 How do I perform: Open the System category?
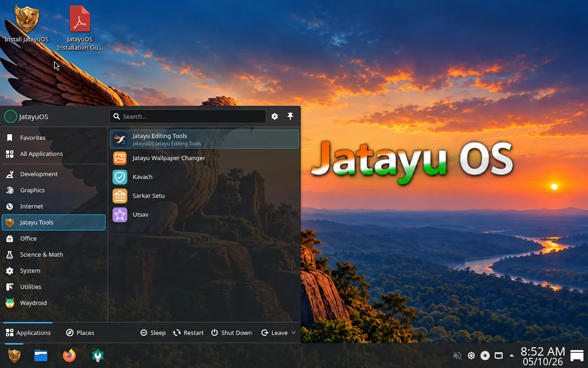tap(54, 271)
